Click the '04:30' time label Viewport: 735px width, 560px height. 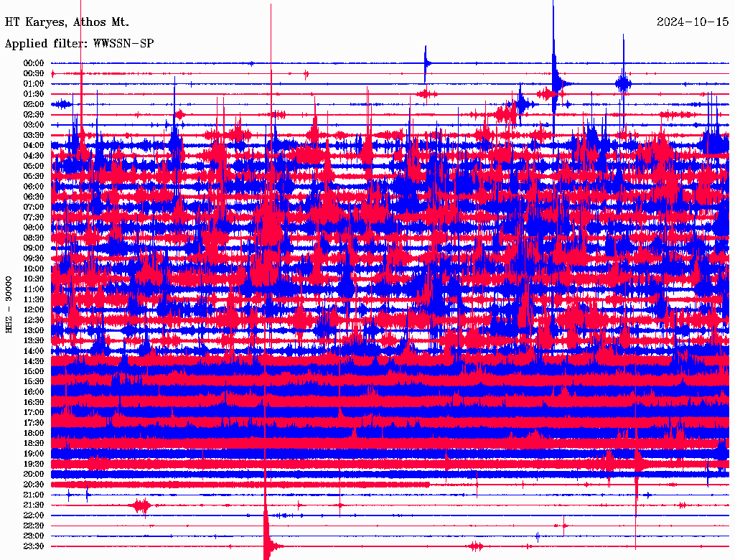click(34, 156)
